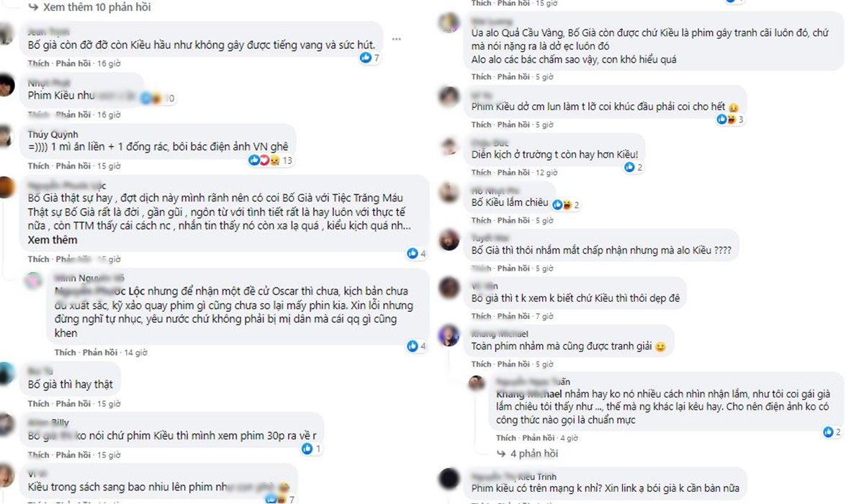
Task: Click like icon on 'Diễn kịch ở trường' comment
Action: [x=629, y=167]
